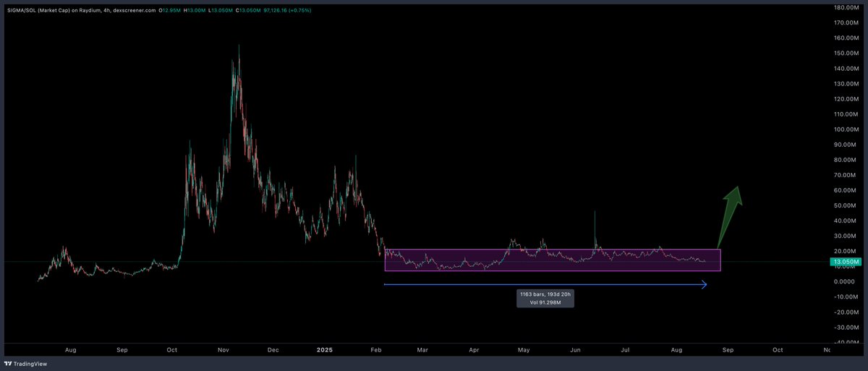Click the May label on the time axis

click(x=525, y=349)
